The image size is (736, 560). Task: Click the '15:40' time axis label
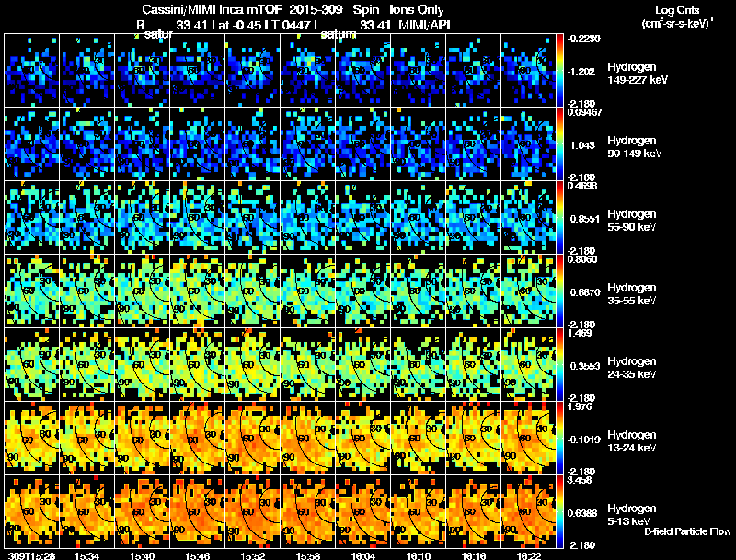pos(143,556)
